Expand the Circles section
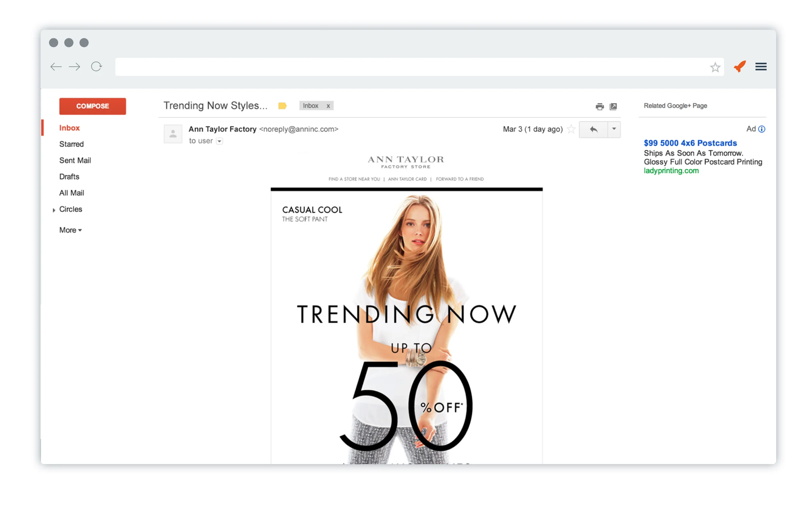This screenshot has height=527, width=812. 54,210
